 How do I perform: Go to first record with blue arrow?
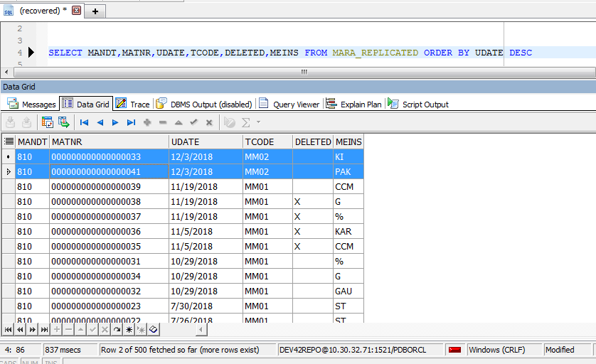[x=84, y=122]
